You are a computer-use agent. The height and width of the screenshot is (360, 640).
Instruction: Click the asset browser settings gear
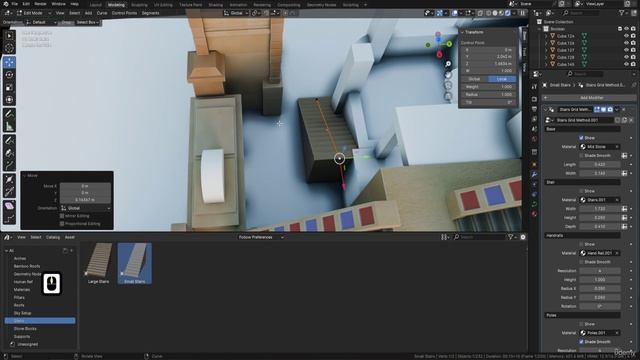[x=523, y=237]
